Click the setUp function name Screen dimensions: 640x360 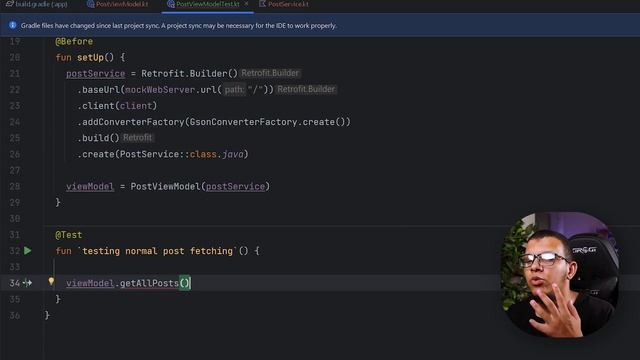(x=90, y=58)
